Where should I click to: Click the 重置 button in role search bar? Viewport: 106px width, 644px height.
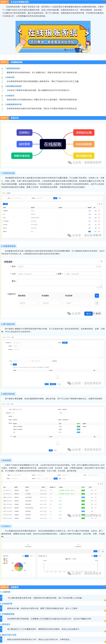[x=59, y=198]
